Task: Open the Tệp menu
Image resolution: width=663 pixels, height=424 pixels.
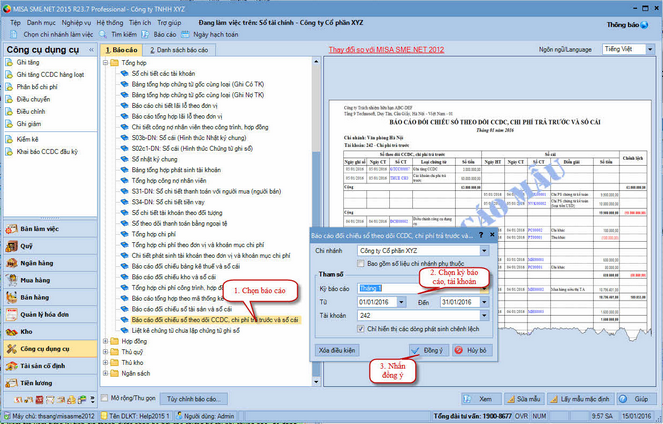Action: pyautogui.click(x=15, y=22)
